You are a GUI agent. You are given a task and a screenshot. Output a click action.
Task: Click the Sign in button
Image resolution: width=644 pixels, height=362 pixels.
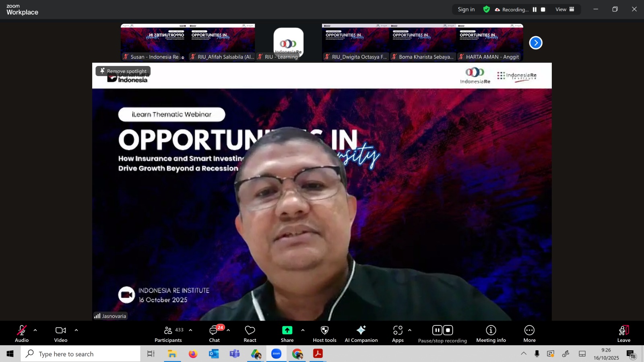coord(466,10)
